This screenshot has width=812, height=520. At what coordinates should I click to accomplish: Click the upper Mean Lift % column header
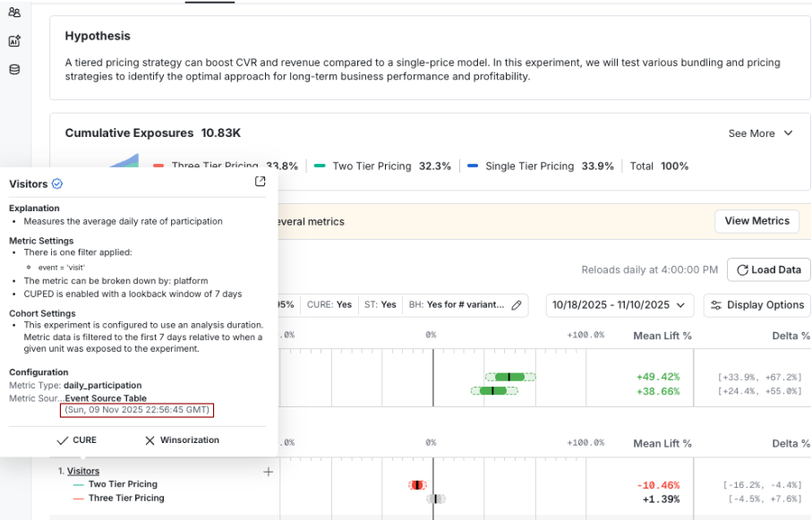(x=662, y=336)
